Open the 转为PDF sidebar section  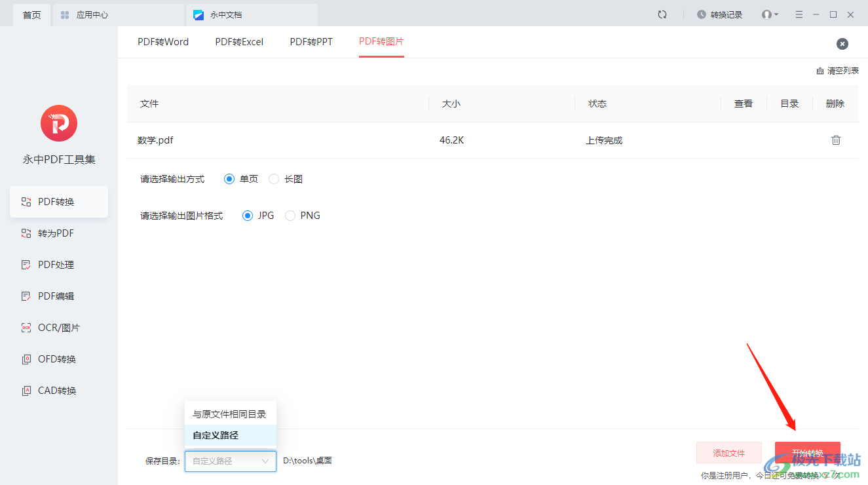click(x=58, y=233)
